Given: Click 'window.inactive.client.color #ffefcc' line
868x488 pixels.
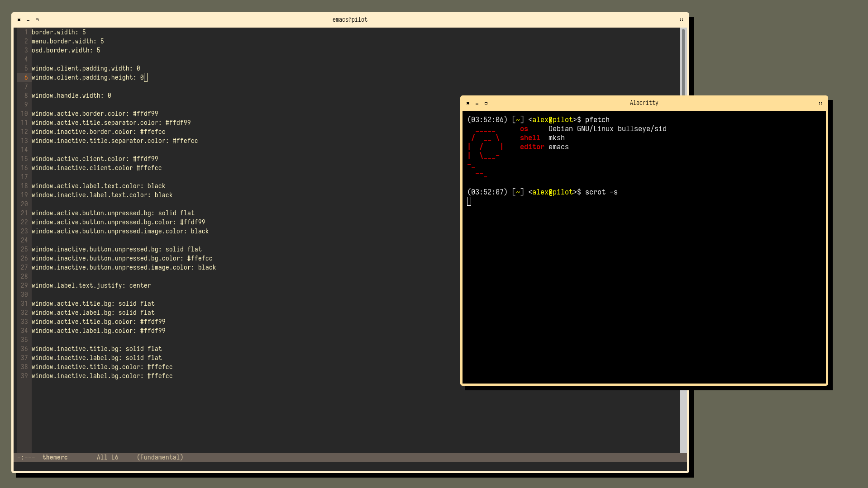Looking at the screenshot, I should click(x=97, y=168).
